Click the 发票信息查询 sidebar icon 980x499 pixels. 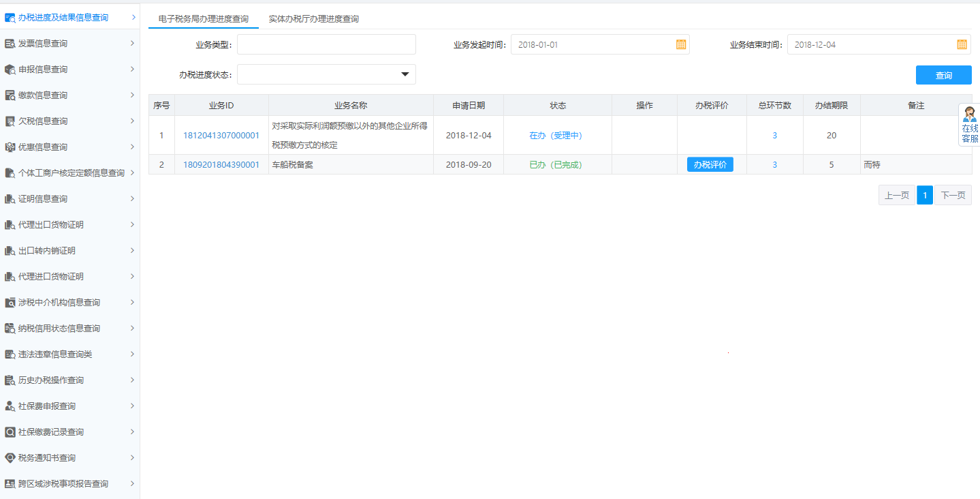point(10,44)
